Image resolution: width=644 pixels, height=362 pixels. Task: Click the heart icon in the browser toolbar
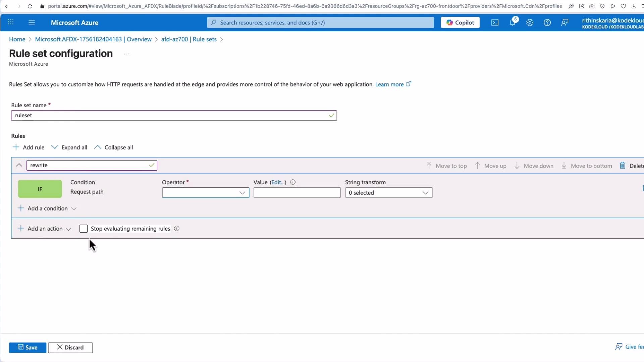tap(623, 6)
